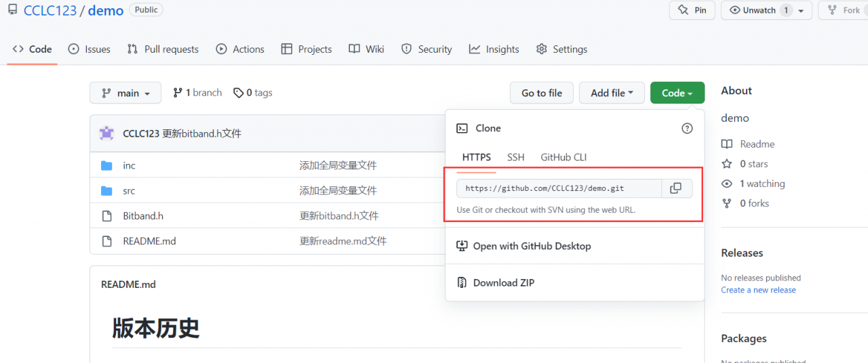Toggle the green Code dropdown button
The height and width of the screenshot is (363, 868).
[677, 93]
